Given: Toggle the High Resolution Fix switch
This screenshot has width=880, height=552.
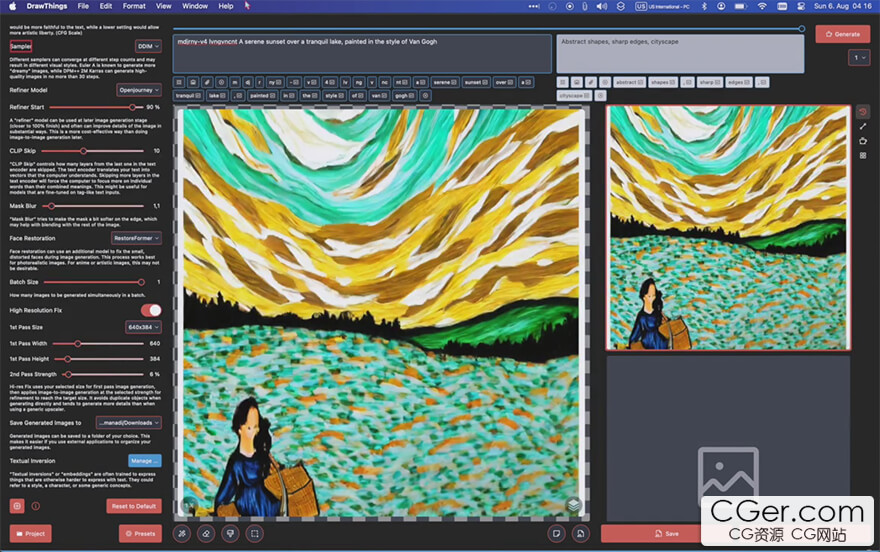Looking at the screenshot, I should tap(151, 310).
